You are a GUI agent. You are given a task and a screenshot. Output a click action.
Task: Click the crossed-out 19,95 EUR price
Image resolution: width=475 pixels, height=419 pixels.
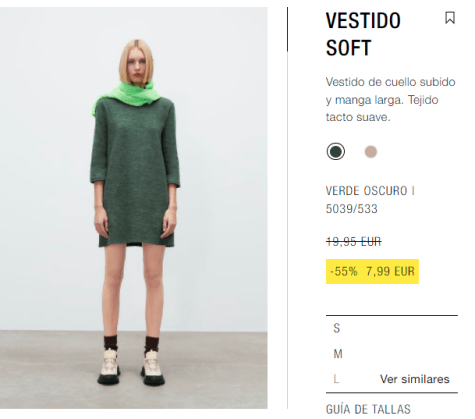point(353,241)
